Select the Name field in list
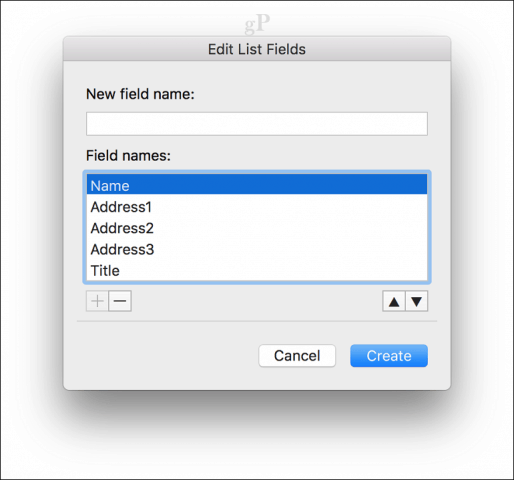Screen dimensions: 514x480 [x=257, y=184]
